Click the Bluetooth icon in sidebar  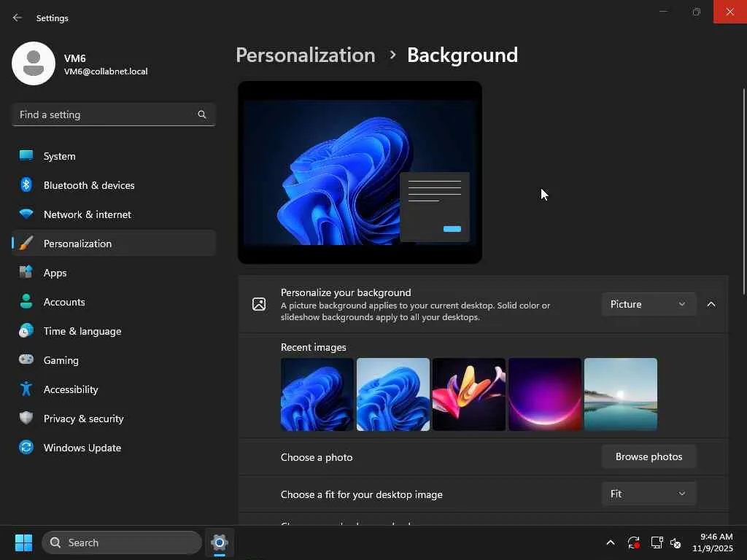26,184
